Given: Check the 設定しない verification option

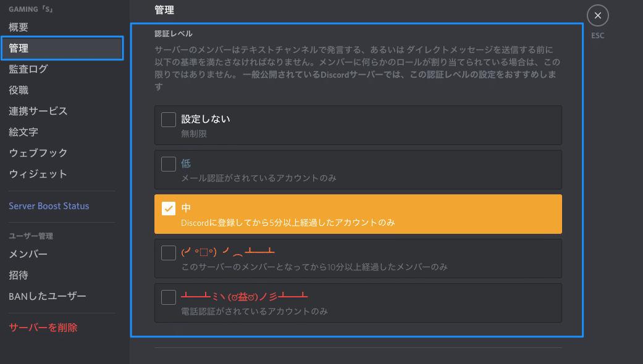Looking at the screenshot, I should coord(169,119).
